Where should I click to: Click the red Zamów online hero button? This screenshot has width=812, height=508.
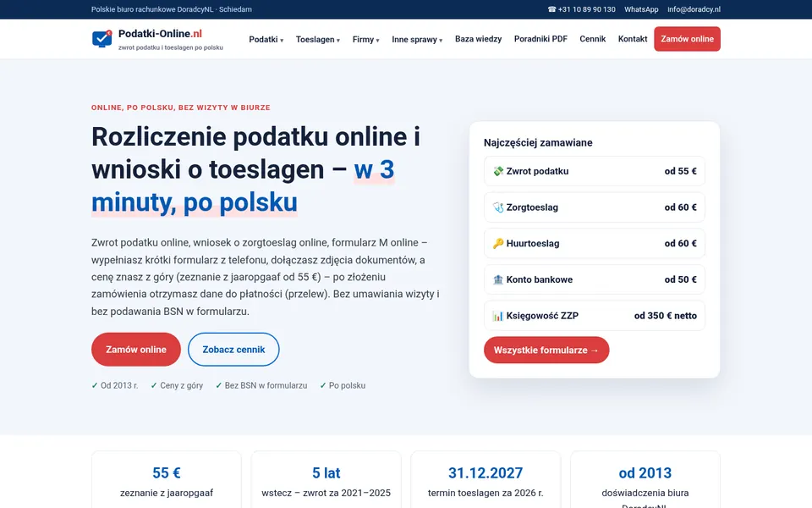pyautogui.click(x=136, y=350)
